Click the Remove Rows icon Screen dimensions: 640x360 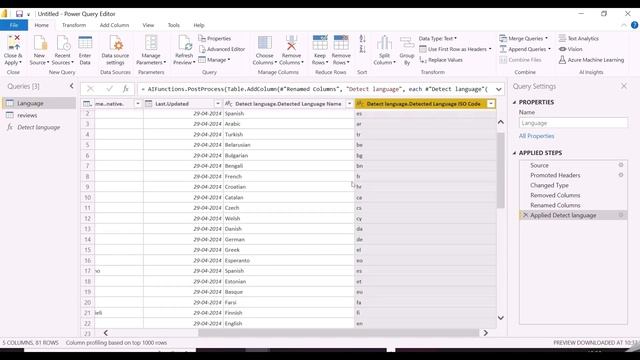(x=341, y=43)
